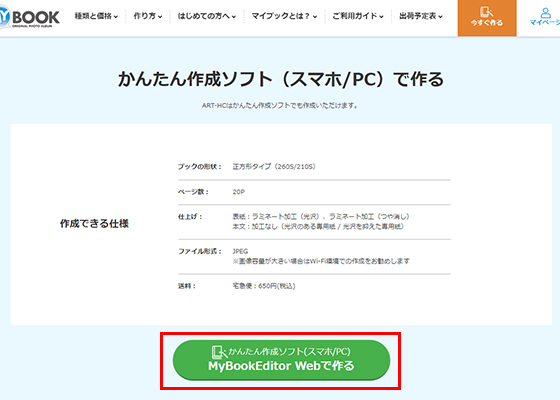
Task: Open マイページ user icon
Action: pos(545,17)
